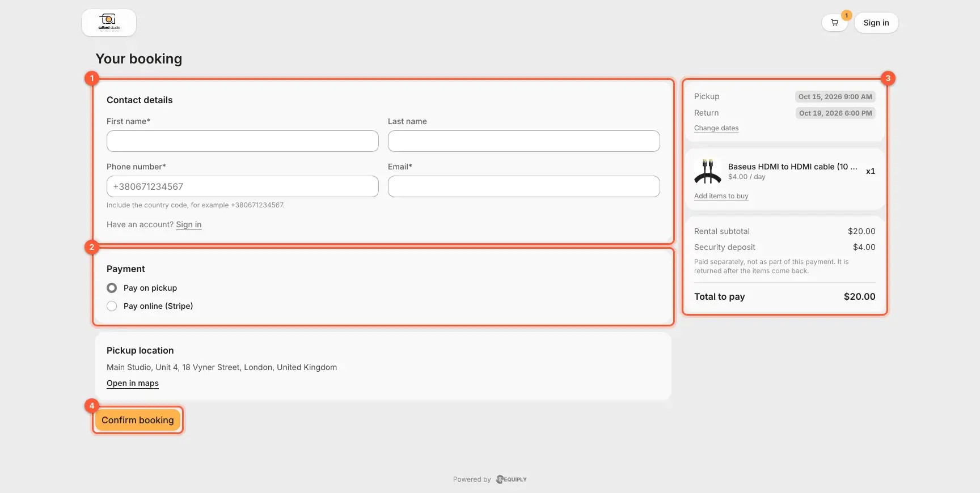This screenshot has width=980, height=493.
Task: Open the shopping cart icon
Action: pos(834,23)
